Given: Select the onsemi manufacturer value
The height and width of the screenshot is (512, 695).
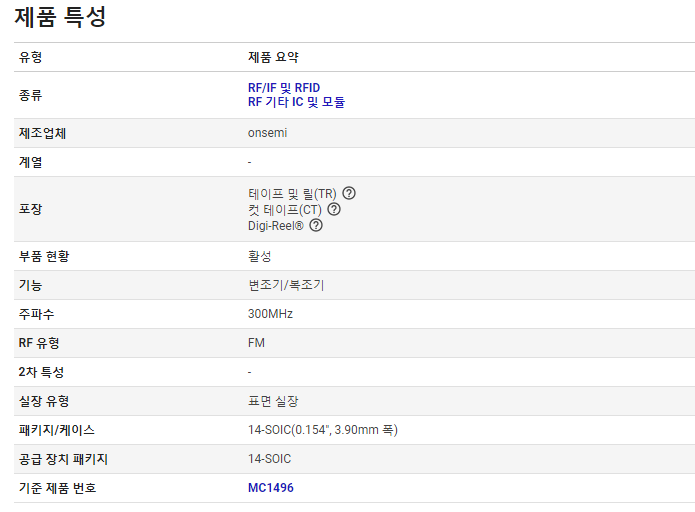Looking at the screenshot, I should [267, 133].
